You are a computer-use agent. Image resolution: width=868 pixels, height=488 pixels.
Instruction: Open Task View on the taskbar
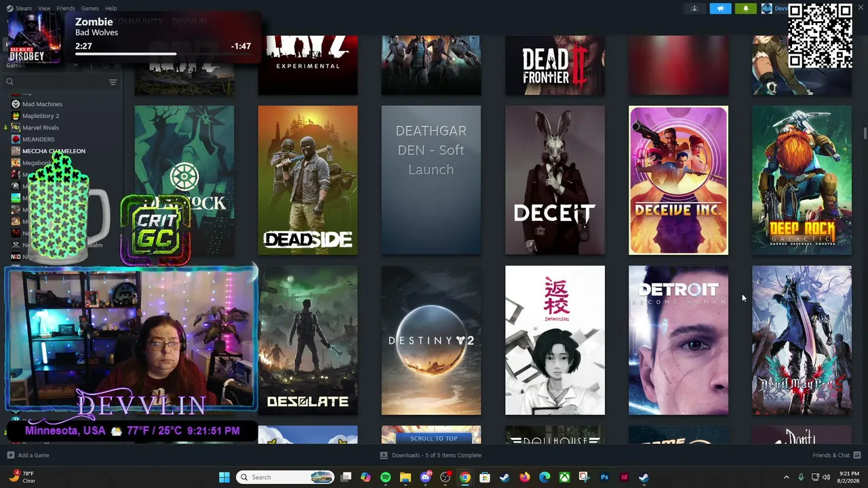click(x=346, y=477)
